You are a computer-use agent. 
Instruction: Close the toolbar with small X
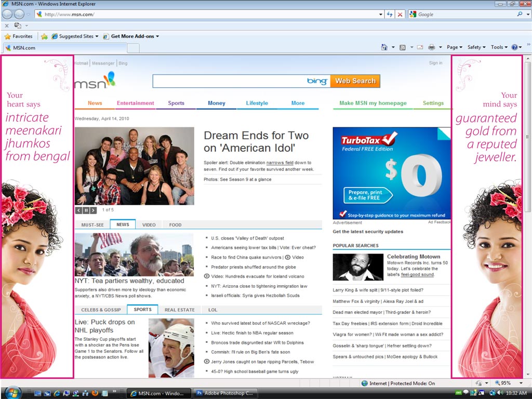tap(7, 25)
